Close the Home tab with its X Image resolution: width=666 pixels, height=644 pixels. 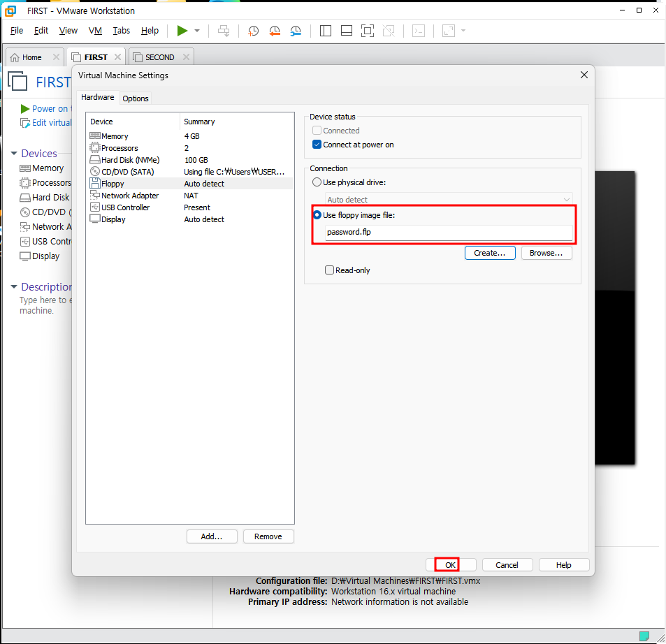tap(56, 57)
